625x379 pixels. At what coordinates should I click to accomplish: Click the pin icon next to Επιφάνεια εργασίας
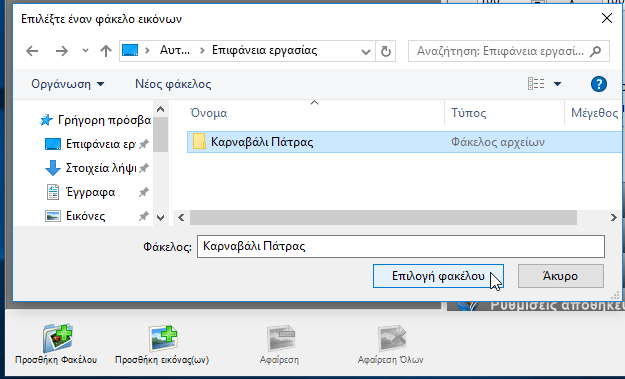(143, 144)
